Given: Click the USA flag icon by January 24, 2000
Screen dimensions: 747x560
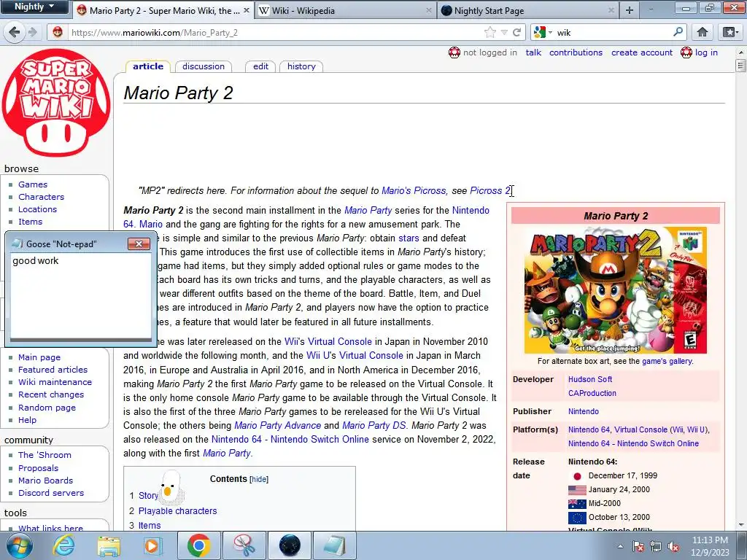Looking at the screenshot, I should click(577, 489).
